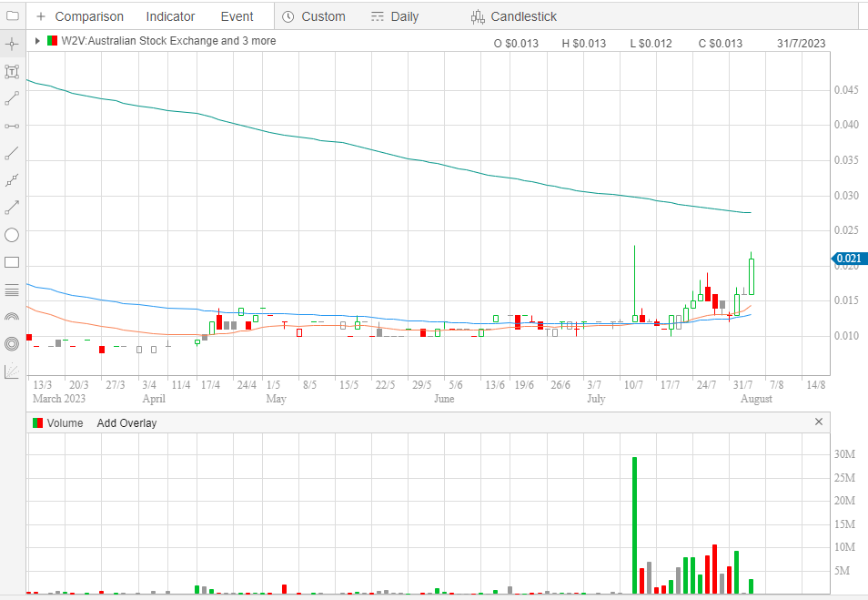The height and width of the screenshot is (600, 868).
Task: Select the text annotation tool
Action: tap(12, 71)
